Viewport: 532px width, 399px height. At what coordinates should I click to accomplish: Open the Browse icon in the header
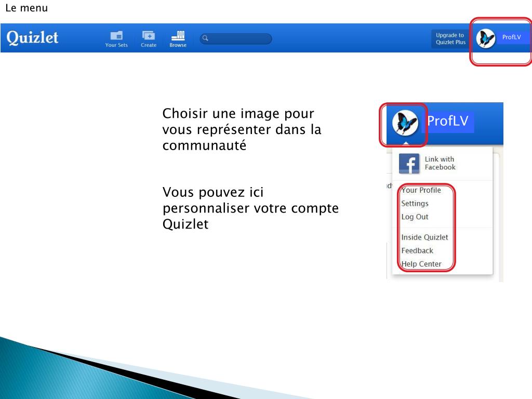178,39
